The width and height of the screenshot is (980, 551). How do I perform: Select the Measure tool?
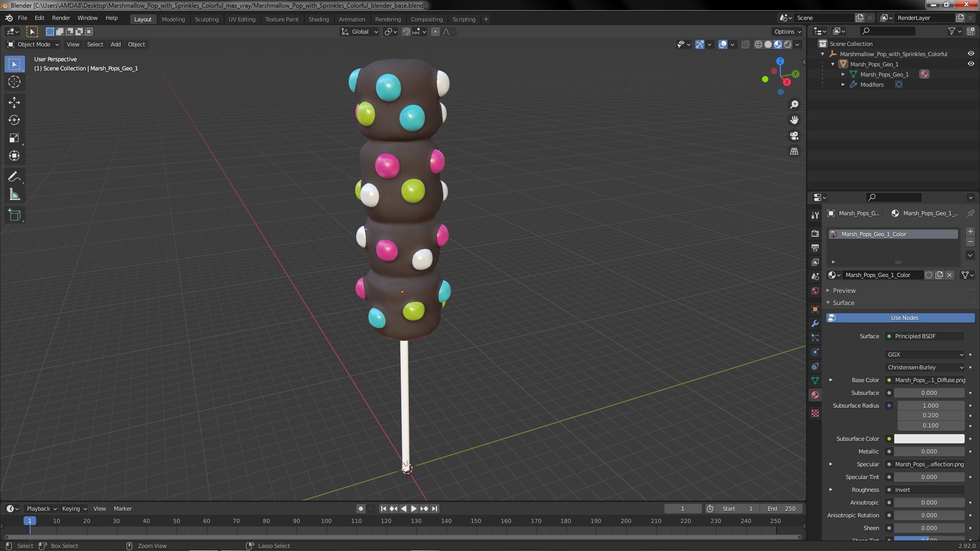14,195
